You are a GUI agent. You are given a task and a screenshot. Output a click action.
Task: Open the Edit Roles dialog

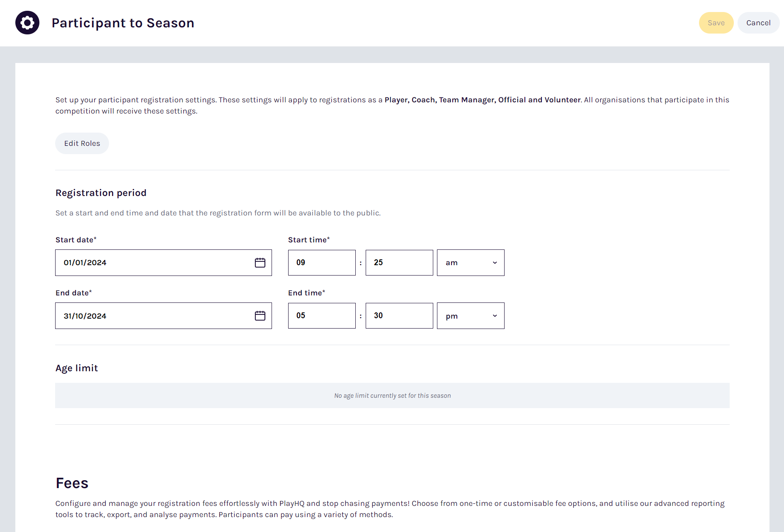pos(82,143)
